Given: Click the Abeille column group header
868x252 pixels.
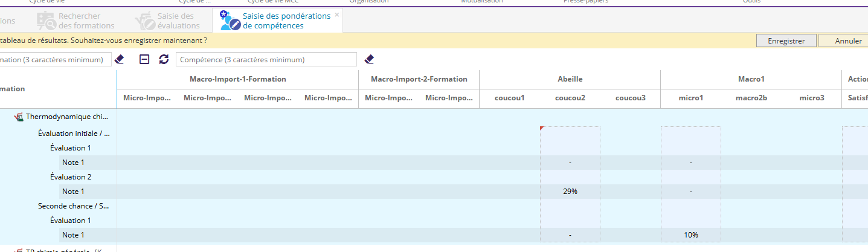Looking at the screenshot, I should (x=570, y=79).
